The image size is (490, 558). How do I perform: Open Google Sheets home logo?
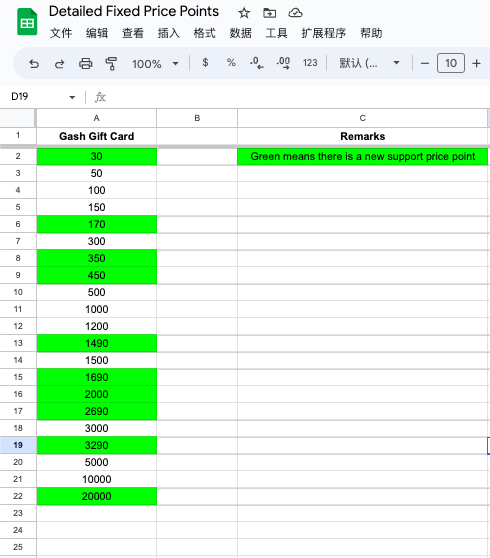click(x=27, y=22)
